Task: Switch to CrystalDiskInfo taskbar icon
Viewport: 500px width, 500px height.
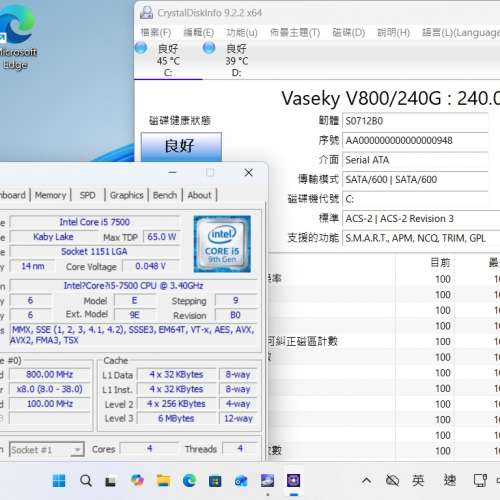Action: point(267,480)
